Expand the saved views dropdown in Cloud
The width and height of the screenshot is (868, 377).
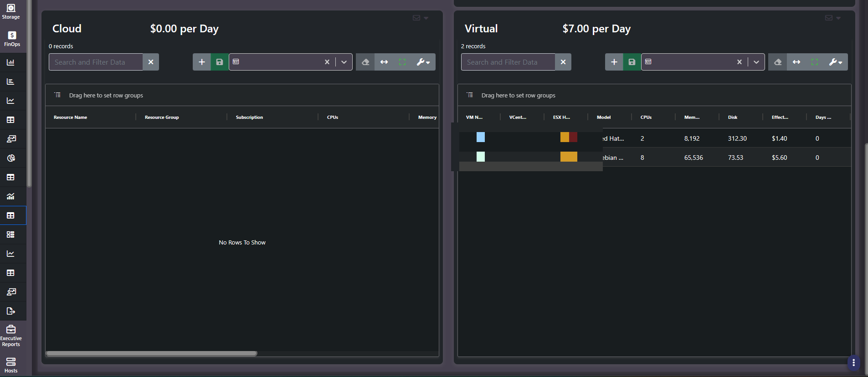coord(344,62)
